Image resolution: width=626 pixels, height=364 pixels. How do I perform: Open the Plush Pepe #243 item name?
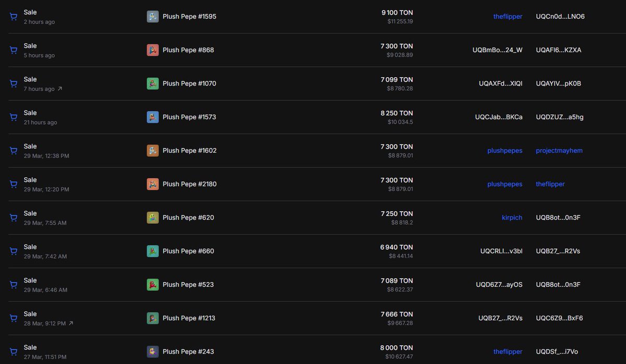coord(188,351)
